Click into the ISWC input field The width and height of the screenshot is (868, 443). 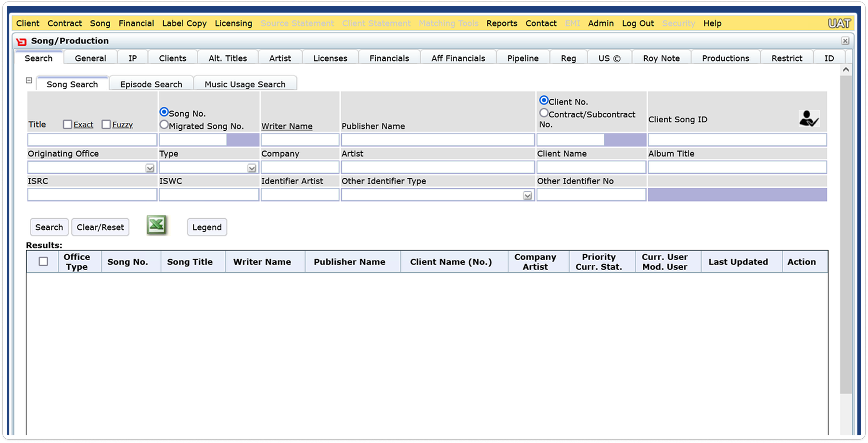coord(209,195)
